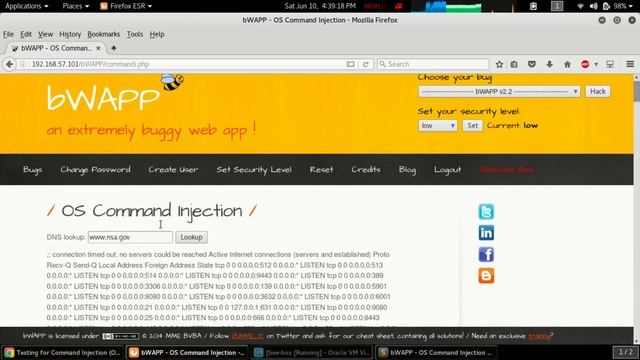This screenshot has width=640, height=360.
Task: Open the bug selection dropdown bWAPP v2.2
Action: 499,91
